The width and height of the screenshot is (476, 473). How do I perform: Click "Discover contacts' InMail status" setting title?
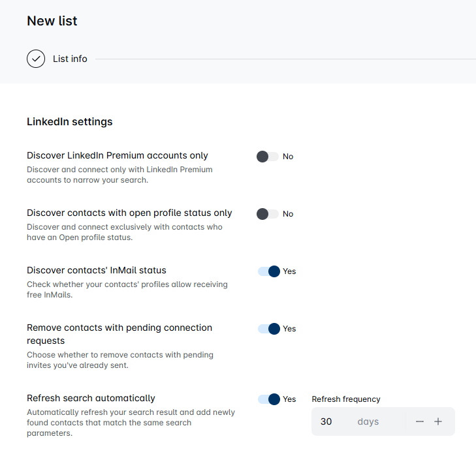pos(97,270)
